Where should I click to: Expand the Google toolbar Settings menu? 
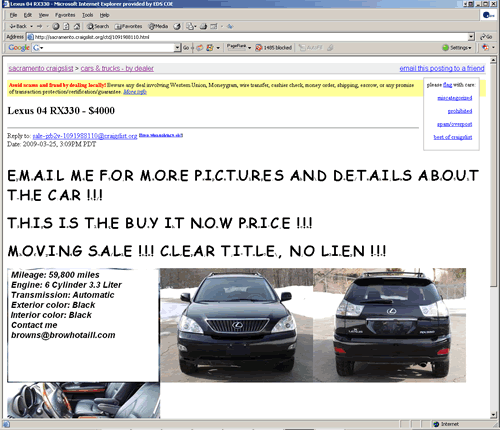[x=457, y=48]
